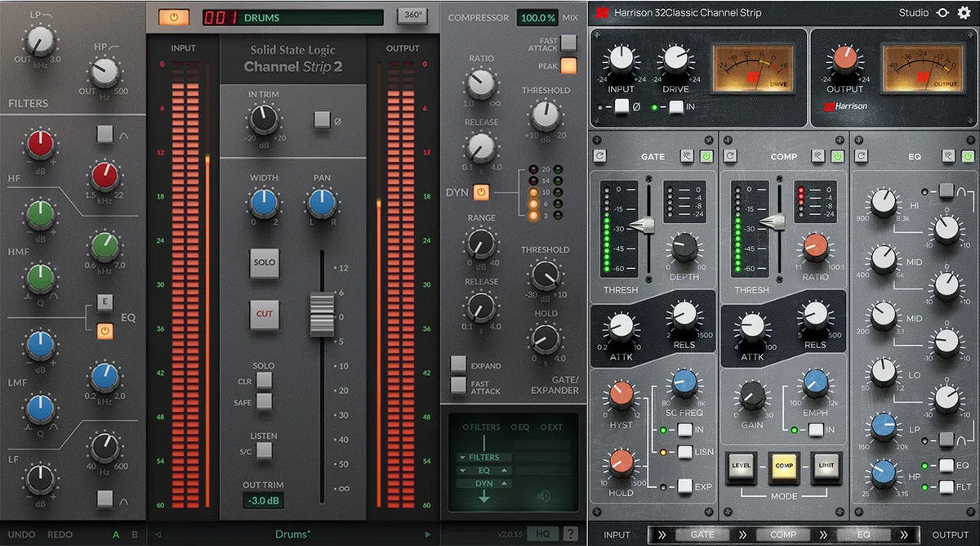Open the question mark help icon
This screenshot has width=980, height=546.
point(569,535)
